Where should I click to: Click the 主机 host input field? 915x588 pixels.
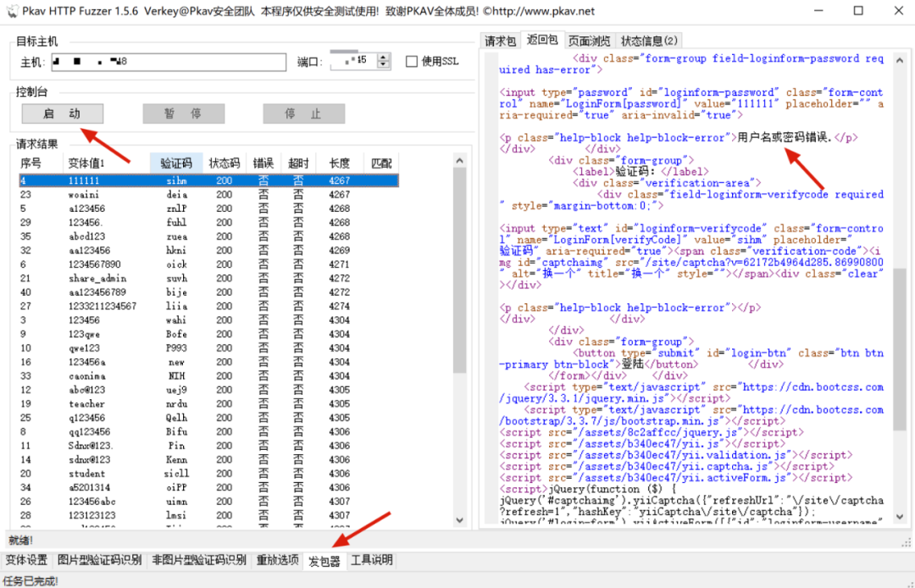[169, 61]
